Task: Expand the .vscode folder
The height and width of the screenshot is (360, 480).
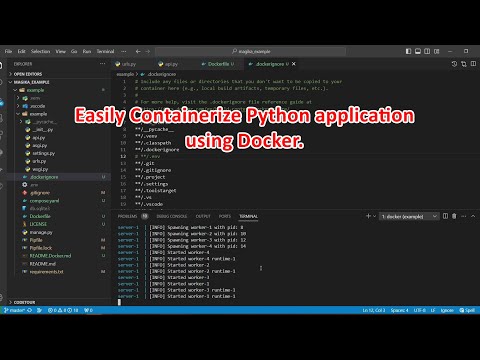Action: [x=38, y=106]
